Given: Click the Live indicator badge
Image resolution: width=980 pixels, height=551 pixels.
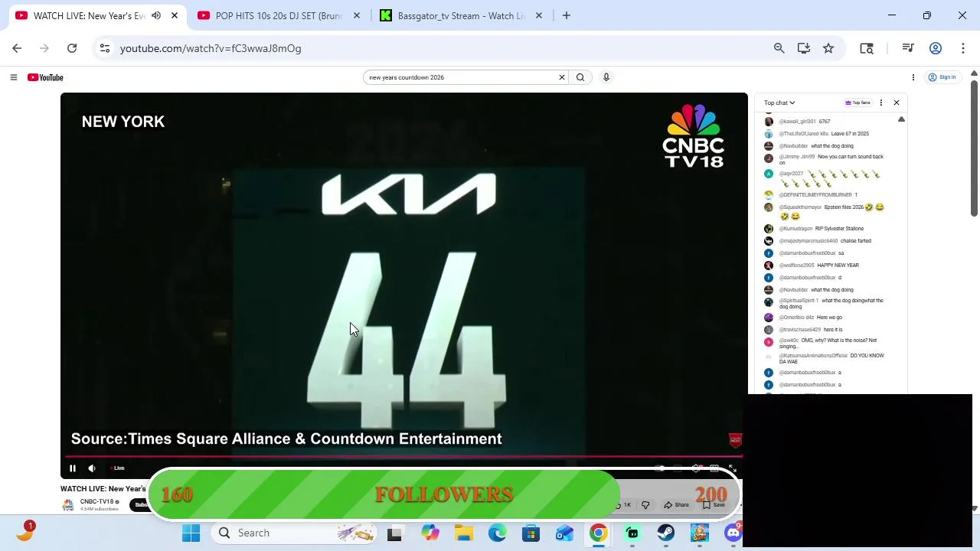Looking at the screenshot, I should tap(118, 468).
